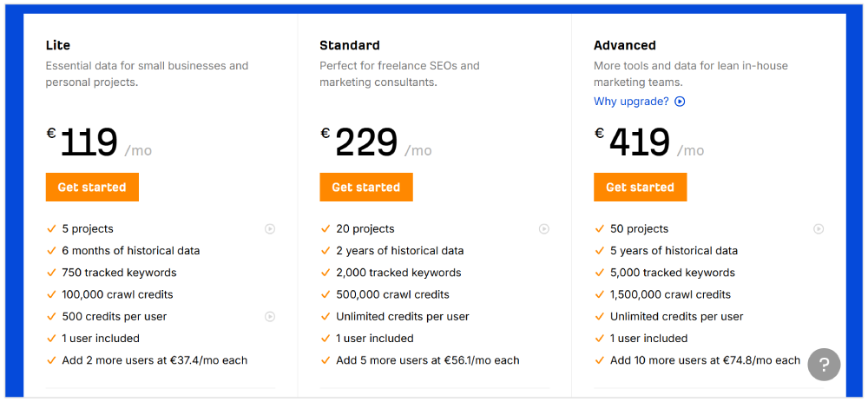Click Add 10 more users at €74.8/mo each
This screenshot has height=402, width=868.
pos(705,360)
